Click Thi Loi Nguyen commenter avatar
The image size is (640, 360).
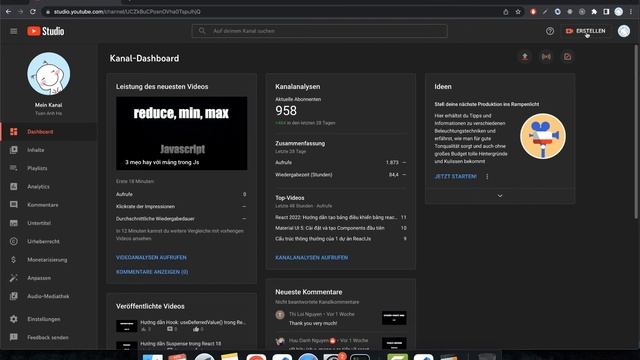(280, 315)
